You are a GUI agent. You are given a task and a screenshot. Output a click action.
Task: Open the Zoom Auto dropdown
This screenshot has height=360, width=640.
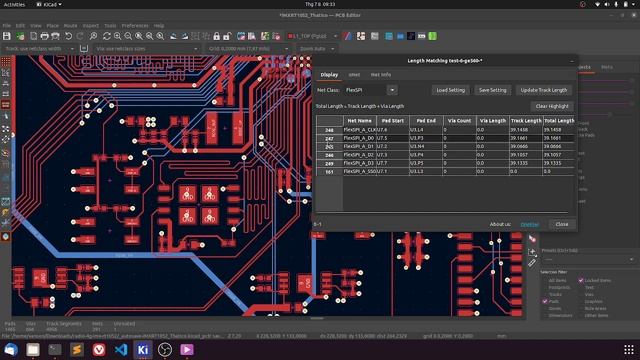[x=317, y=49]
